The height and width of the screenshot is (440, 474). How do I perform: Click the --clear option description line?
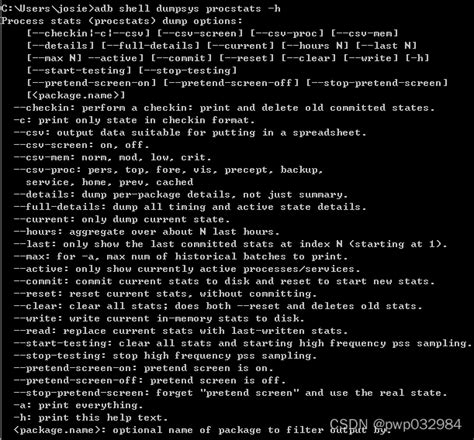[x=218, y=306]
